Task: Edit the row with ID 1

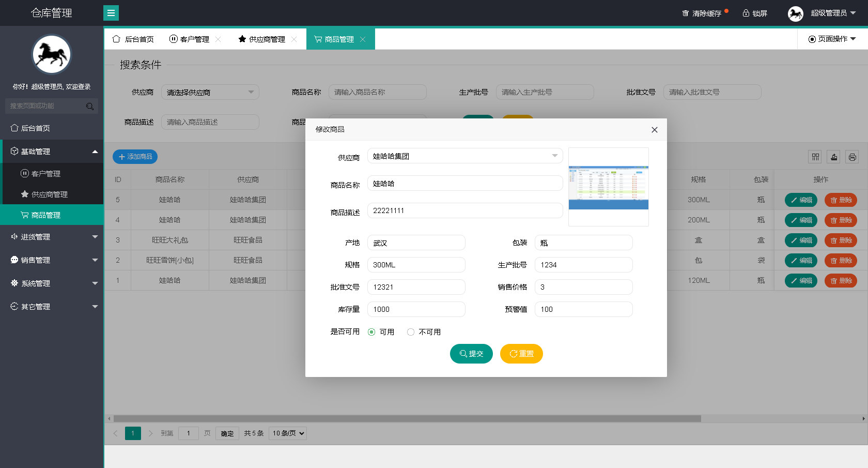Action: [801, 281]
